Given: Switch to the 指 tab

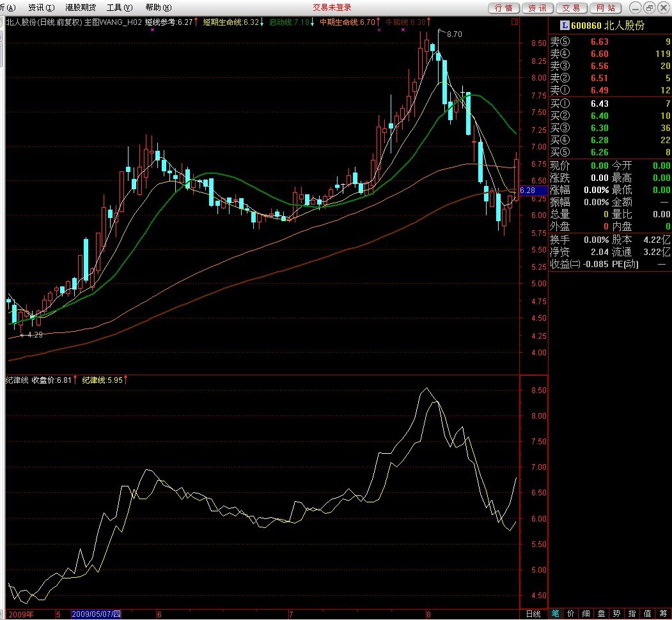Looking at the screenshot, I should point(632,614).
